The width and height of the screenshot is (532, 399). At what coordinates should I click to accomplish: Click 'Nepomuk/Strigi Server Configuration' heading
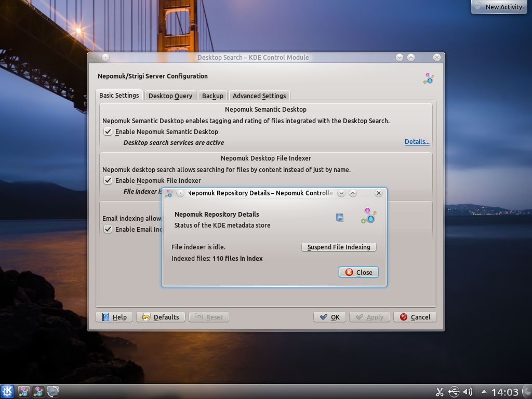[153, 76]
